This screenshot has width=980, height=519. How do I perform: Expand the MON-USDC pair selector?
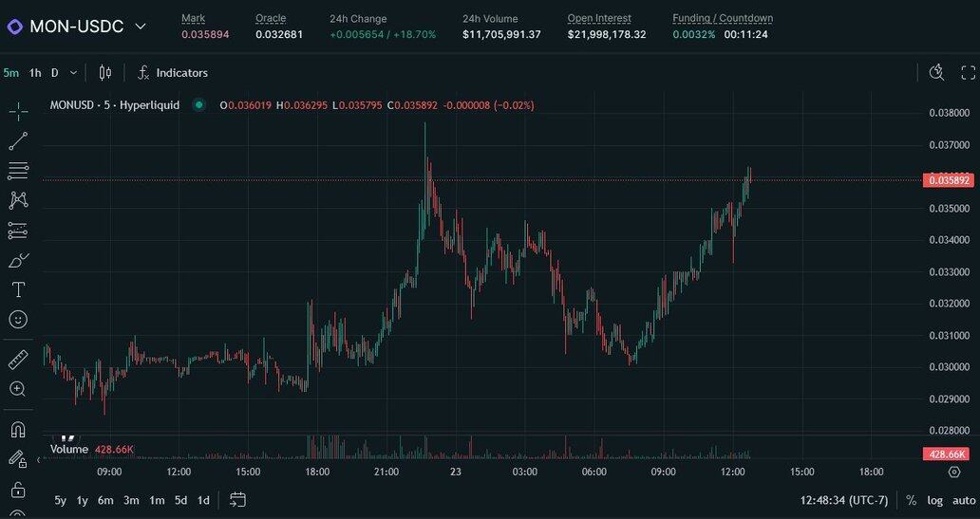[x=141, y=27]
